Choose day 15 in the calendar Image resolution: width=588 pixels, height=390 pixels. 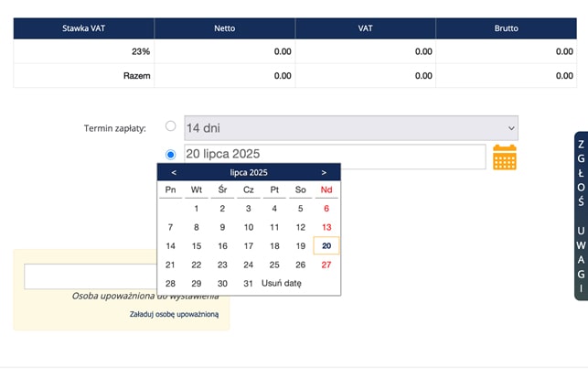196,245
